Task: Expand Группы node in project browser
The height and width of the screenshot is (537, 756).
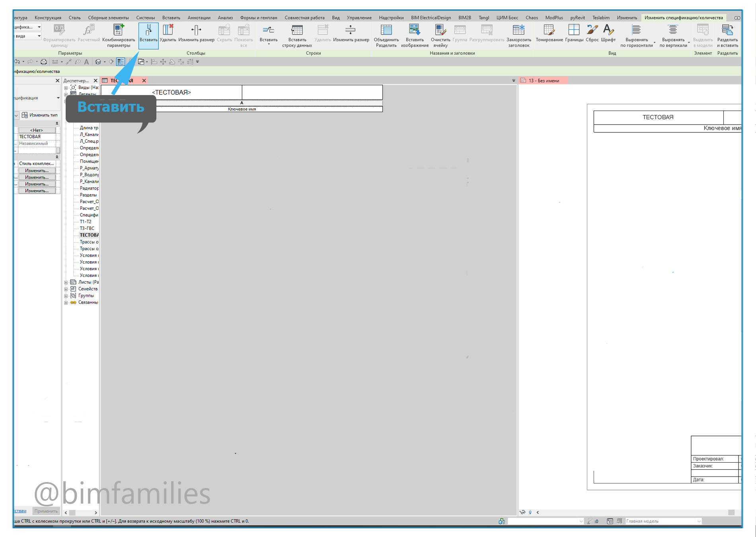Action: (66, 296)
